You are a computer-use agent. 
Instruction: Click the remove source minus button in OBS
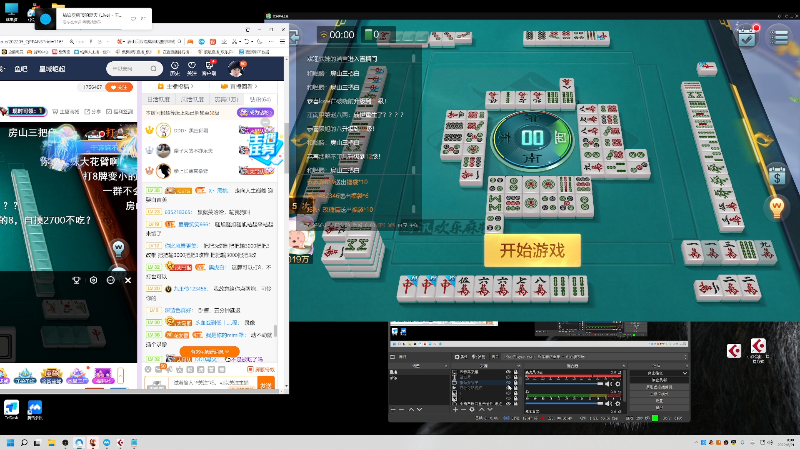(463, 409)
